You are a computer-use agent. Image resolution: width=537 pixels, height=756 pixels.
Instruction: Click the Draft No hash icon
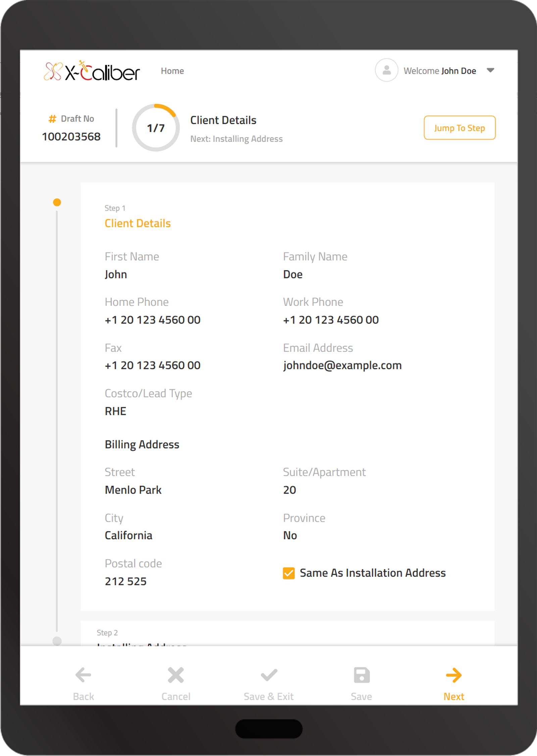click(x=52, y=119)
